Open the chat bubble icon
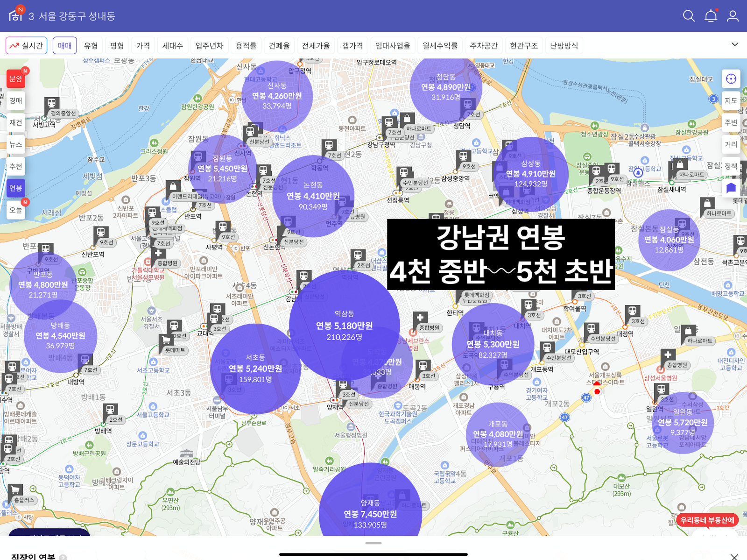This screenshot has height=560, width=747. pos(731,188)
